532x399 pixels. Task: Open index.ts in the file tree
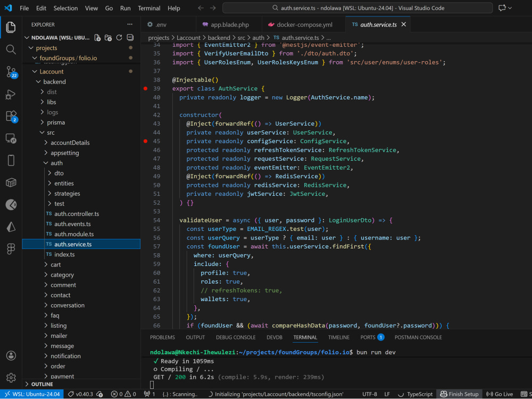tap(64, 254)
